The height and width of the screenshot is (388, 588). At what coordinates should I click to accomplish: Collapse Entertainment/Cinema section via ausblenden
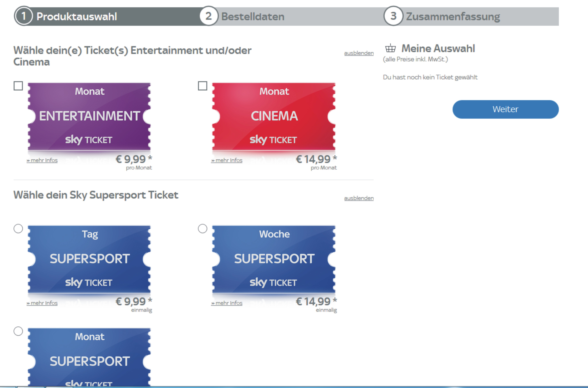coord(359,53)
